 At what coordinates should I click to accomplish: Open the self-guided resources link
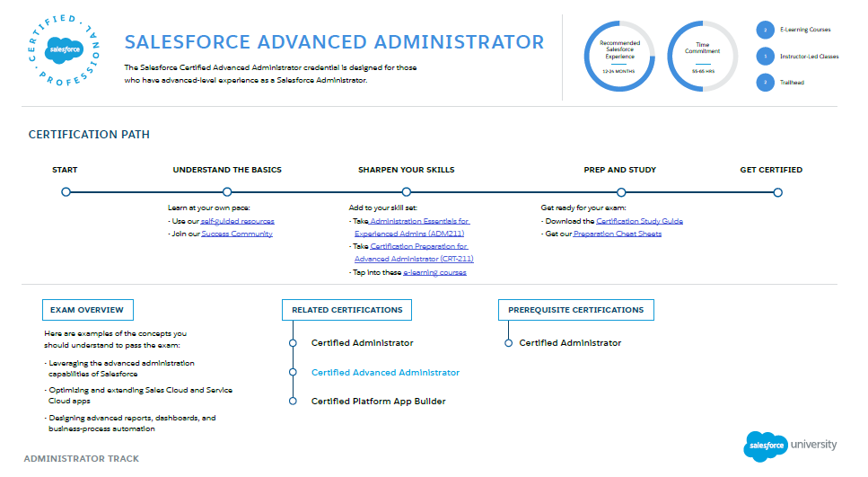pyautogui.click(x=238, y=221)
